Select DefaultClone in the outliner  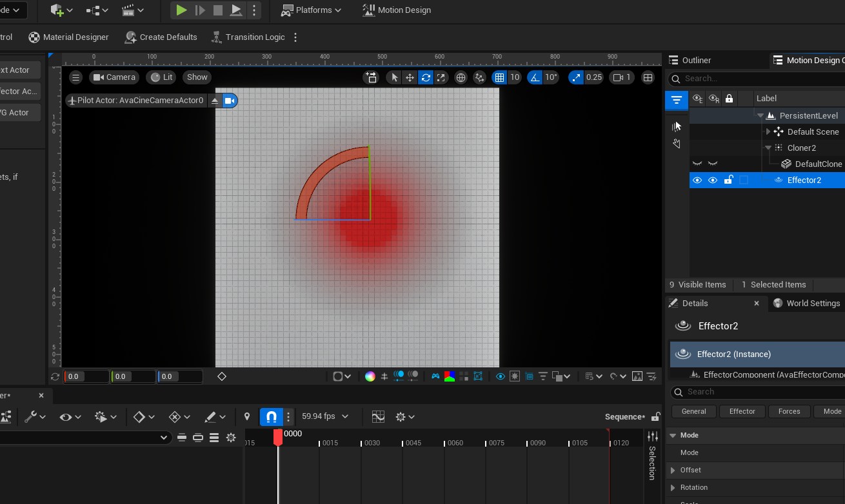click(x=818, y=164)
